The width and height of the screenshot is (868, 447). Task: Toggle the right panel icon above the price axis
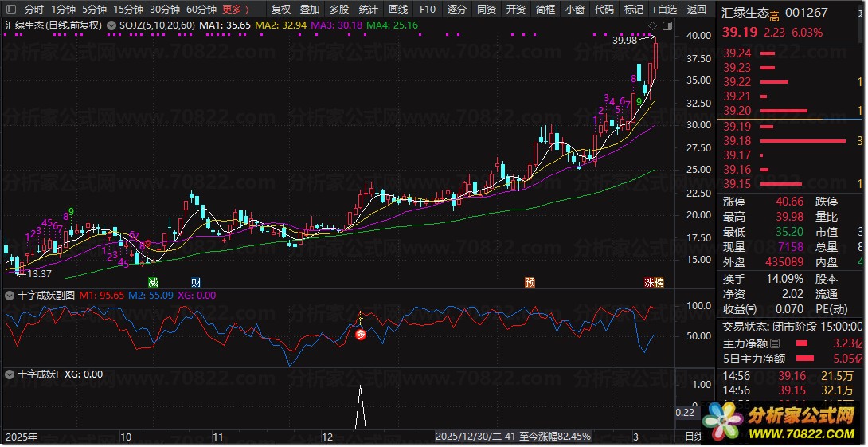[x=667, y=25]
